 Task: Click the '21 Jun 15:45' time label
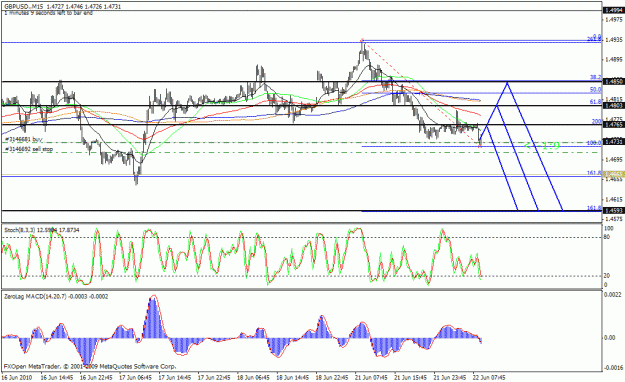tap(410, 377)
